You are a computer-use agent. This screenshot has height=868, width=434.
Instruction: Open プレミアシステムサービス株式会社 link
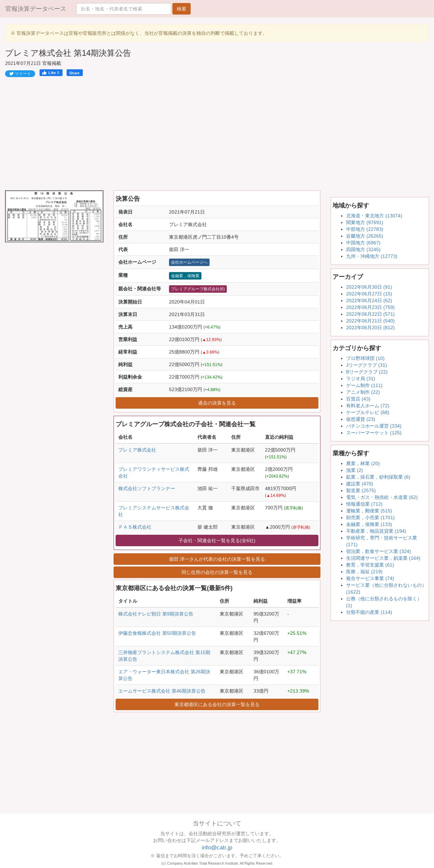tap(154, 511)
